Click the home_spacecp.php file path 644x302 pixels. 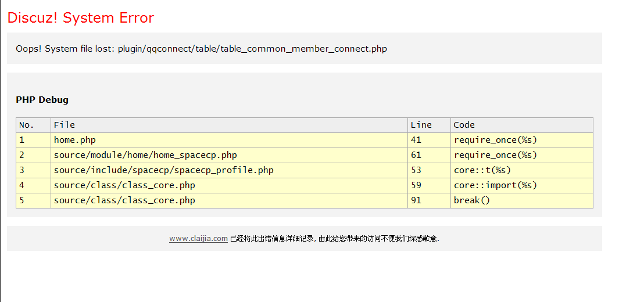[x=145, y=155]
